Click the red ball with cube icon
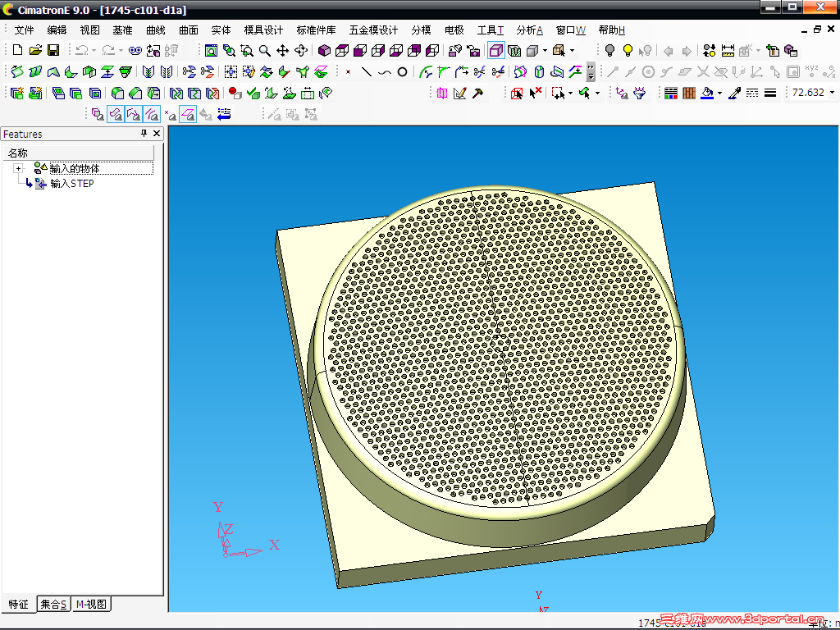The image size is (840, 630). point(235,94)
